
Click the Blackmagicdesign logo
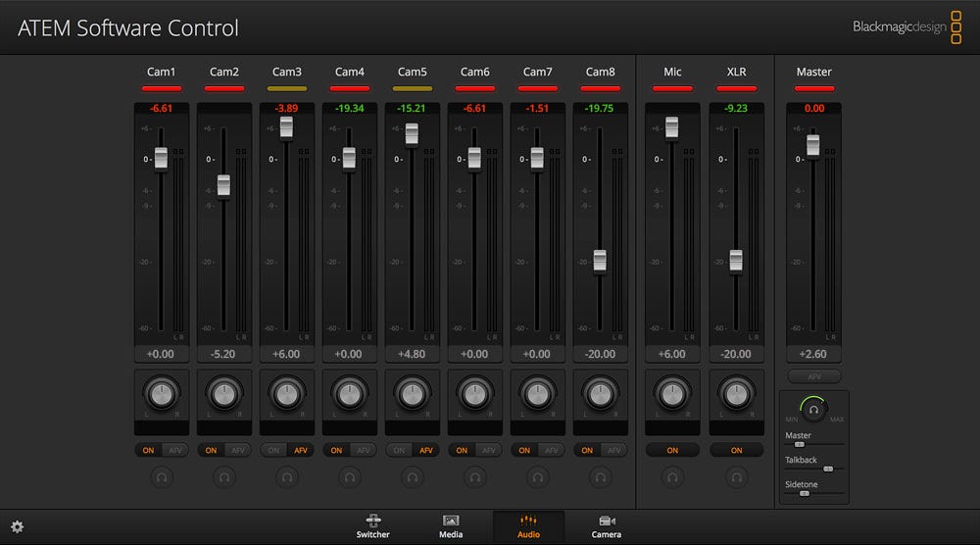point(906,26)
